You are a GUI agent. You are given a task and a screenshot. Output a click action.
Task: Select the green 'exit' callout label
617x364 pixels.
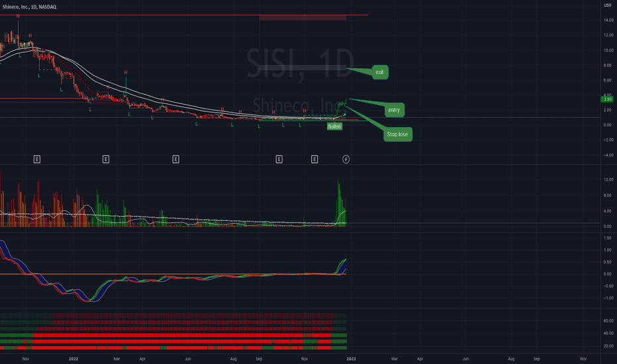380,72
